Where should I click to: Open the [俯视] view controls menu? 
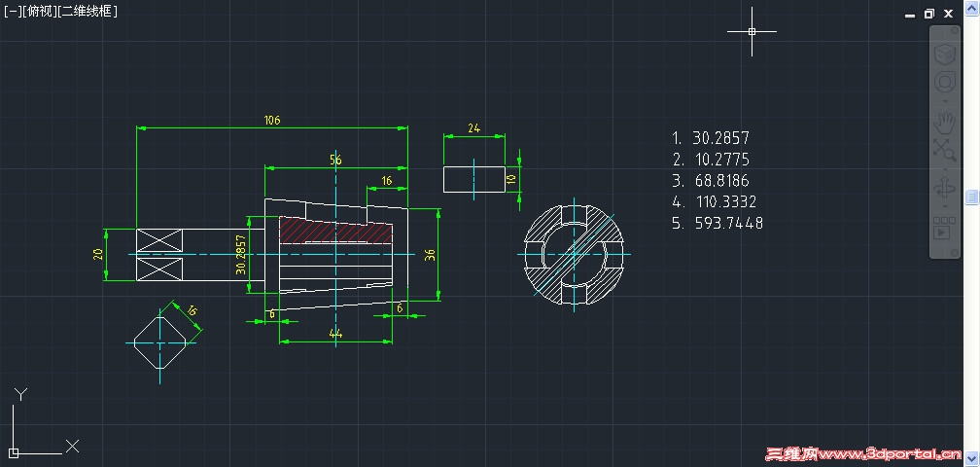(x=38, y=11)
